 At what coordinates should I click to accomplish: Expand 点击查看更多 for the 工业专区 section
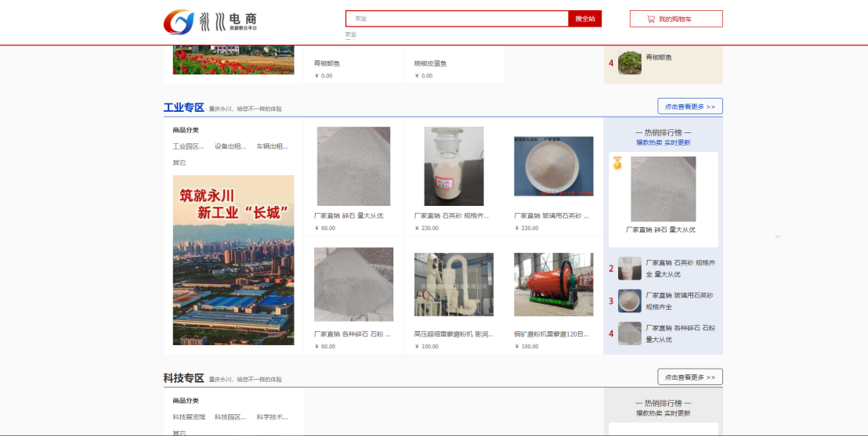click(x=689, y=106)
